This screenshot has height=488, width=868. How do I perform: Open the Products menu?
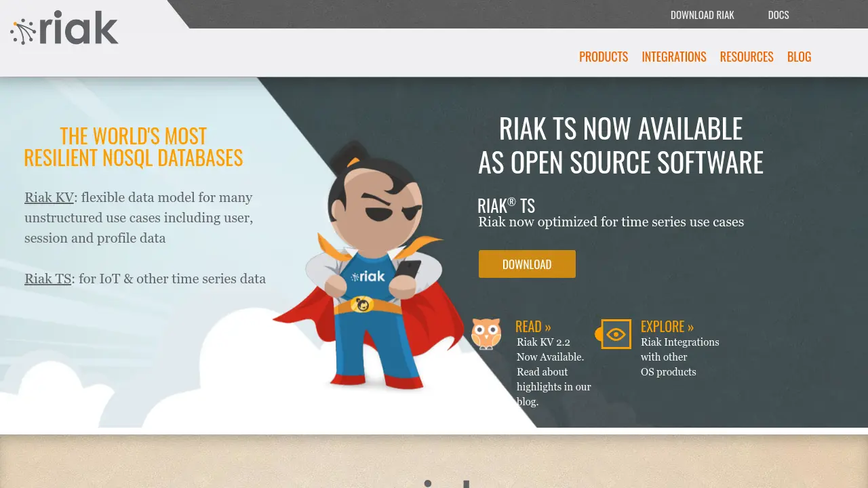(x=604, y=57)
